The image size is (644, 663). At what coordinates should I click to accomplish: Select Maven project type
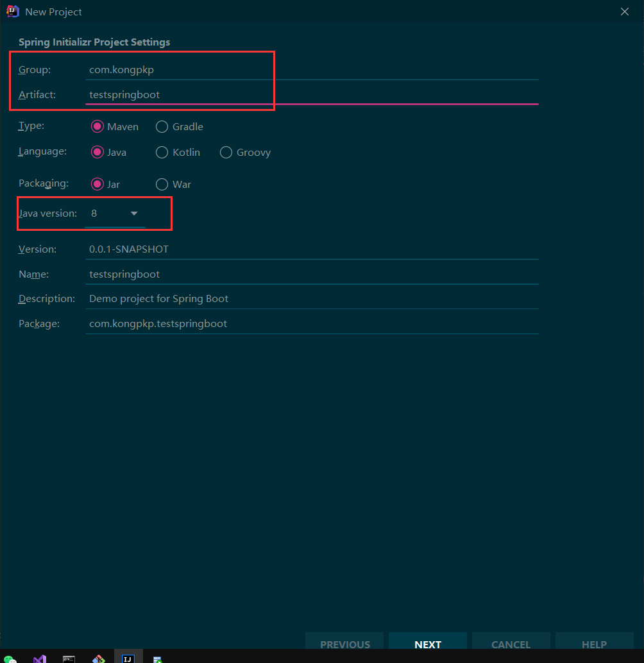[x=115, y=126]
